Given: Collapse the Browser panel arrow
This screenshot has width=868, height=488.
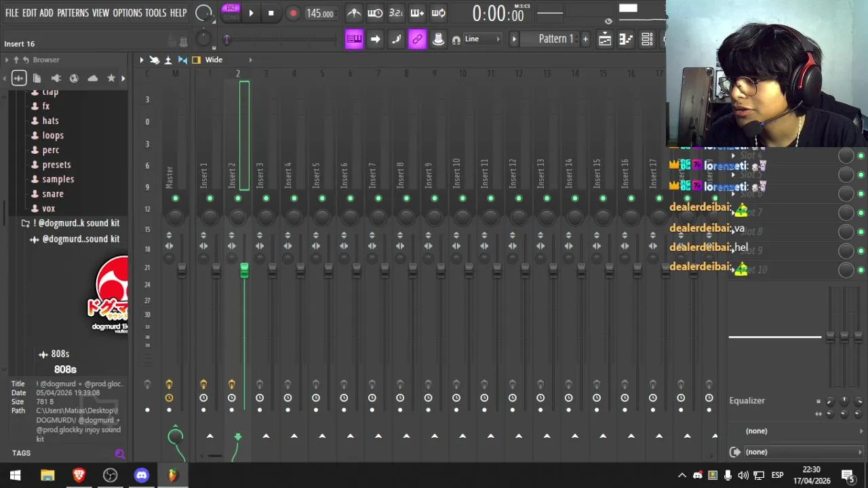Looking at the screenshot, I should [7, 60].
